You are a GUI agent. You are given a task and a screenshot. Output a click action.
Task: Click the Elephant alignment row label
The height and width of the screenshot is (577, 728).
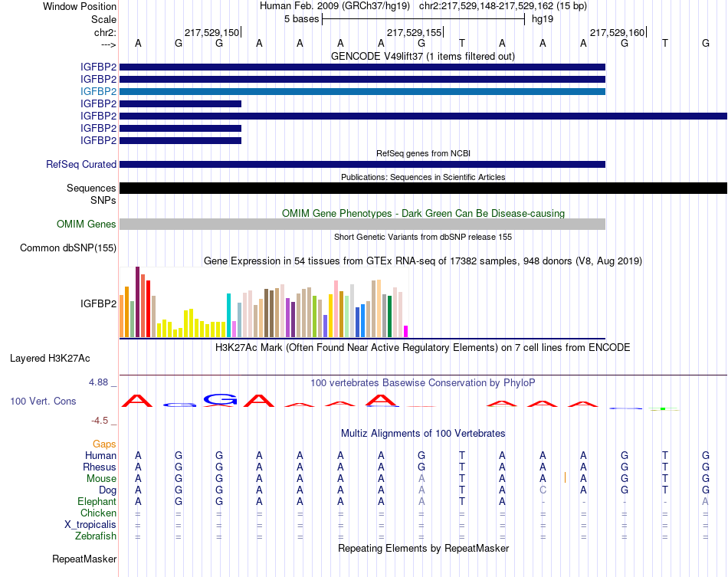[x=97, y=502]
